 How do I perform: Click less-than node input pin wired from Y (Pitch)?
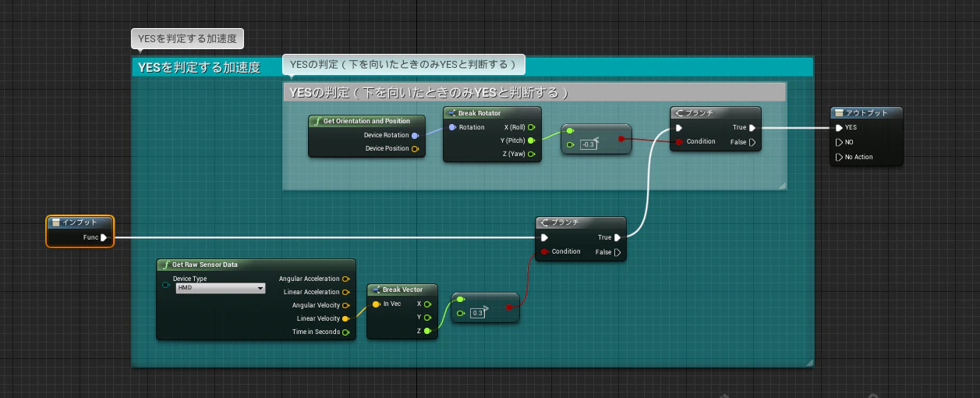coord(570,131)
